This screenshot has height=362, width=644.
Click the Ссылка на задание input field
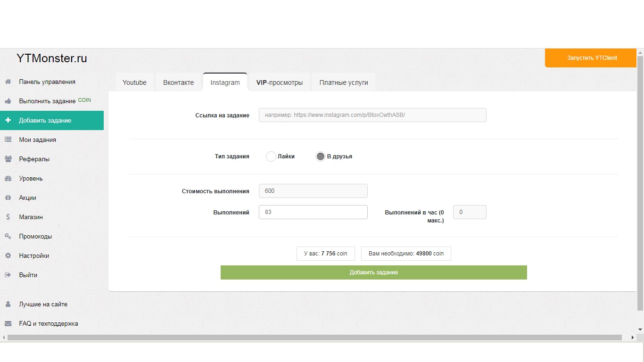coord(372,115)
